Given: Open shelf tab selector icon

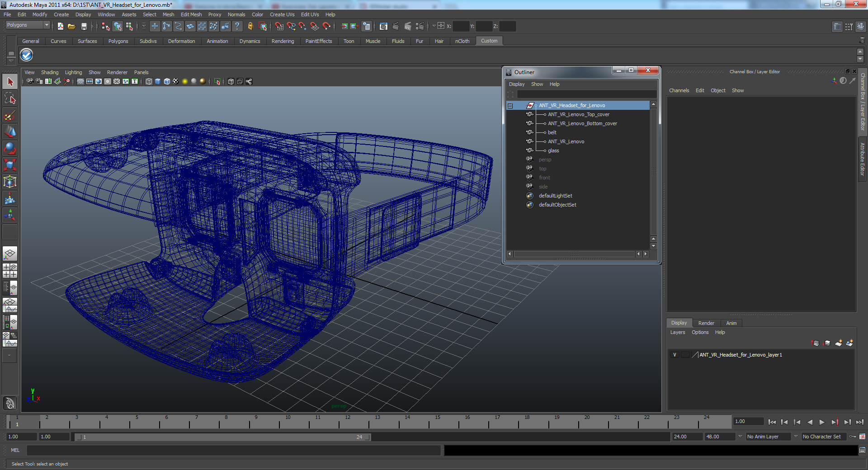Looking at the screenshot, I should (x=11, y=54).
